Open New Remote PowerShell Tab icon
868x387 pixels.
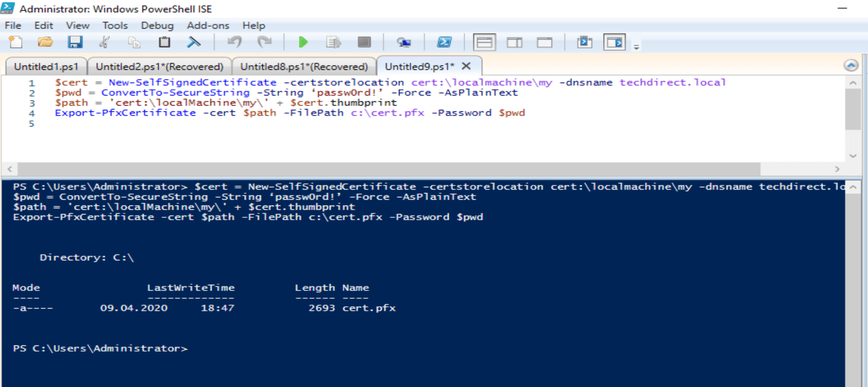coord(404,43)
